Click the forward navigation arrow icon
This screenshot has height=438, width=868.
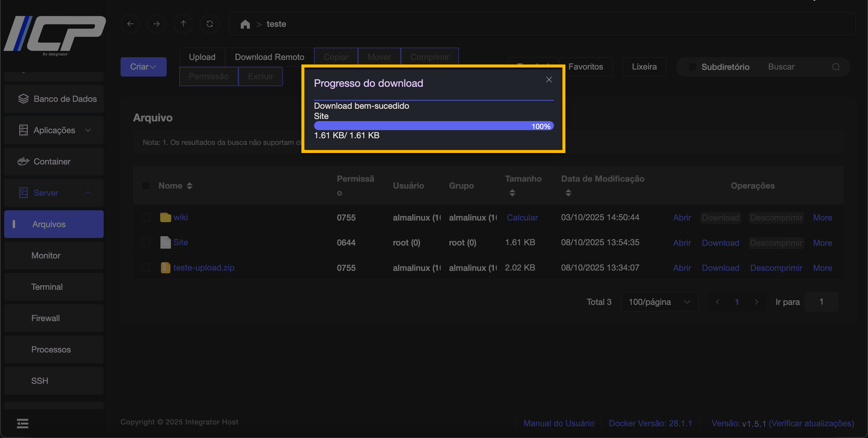click(x=156, y=24)
